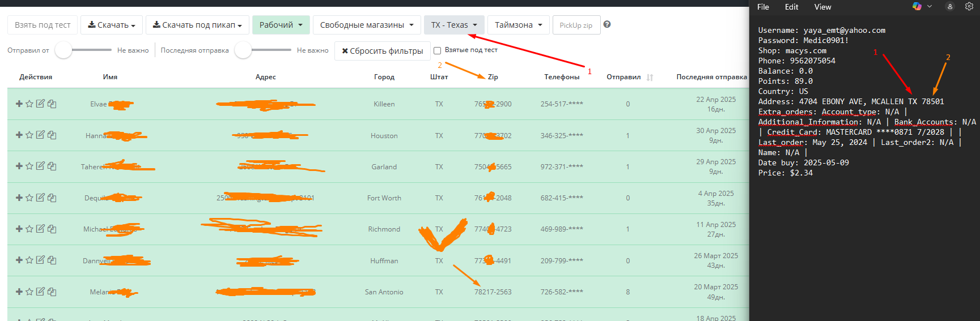Open the File menu in the editor
Viewport: 980px width, 321px height.
(x=763, y=7)
